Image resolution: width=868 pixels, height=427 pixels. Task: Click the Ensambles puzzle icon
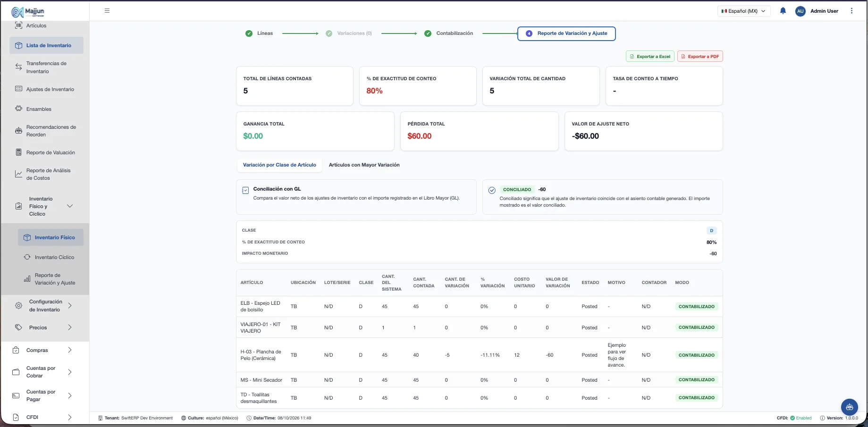pyautogui.click(x=18, y=109)
